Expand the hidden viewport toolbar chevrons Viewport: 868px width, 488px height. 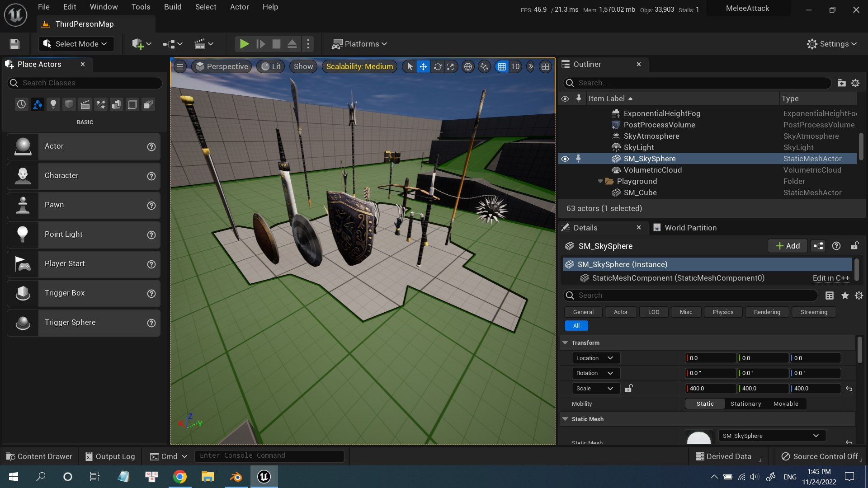[x=531, y=66]
